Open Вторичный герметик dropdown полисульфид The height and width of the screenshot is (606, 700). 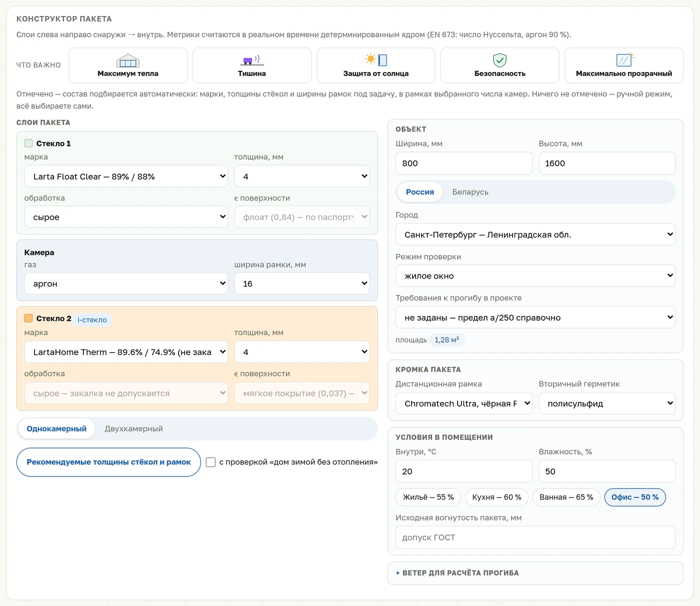tap(607, 403)
